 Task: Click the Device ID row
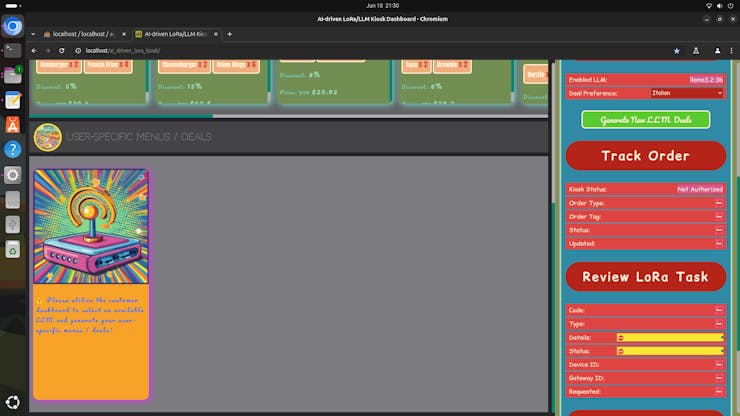coord(646,365)
